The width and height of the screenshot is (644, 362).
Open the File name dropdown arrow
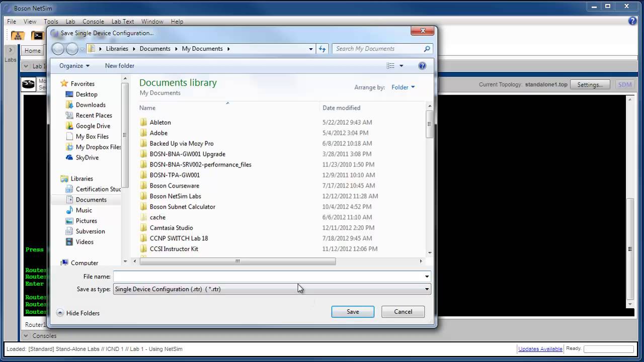pyautogui.click(x=427, y=277)
